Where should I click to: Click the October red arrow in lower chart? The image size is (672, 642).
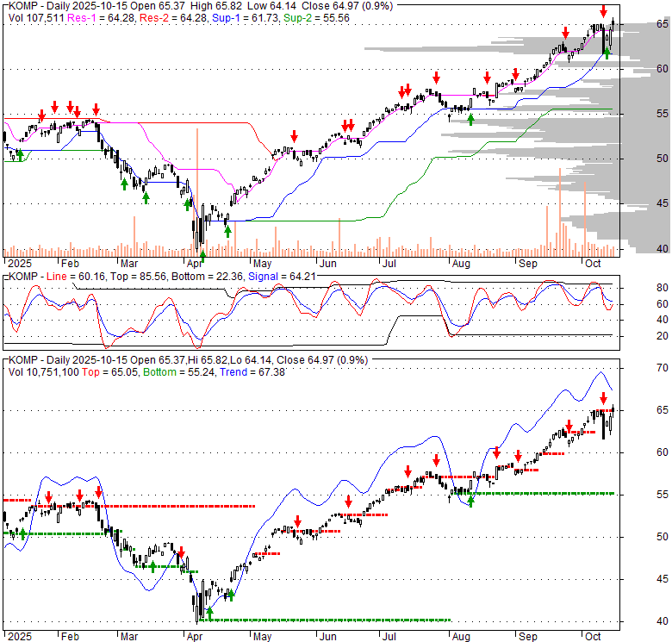603,399
